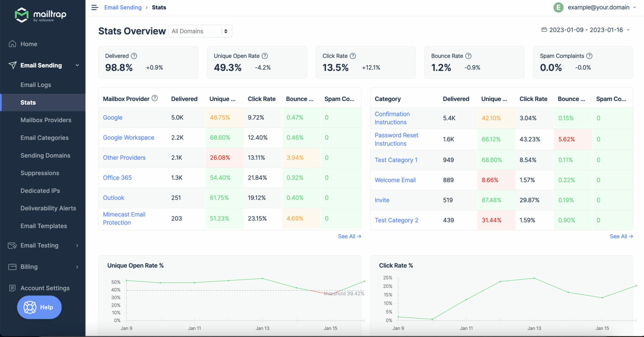Click the calendar icon by date range
Screen dimensions: 644x337
[x=544, y=30]
